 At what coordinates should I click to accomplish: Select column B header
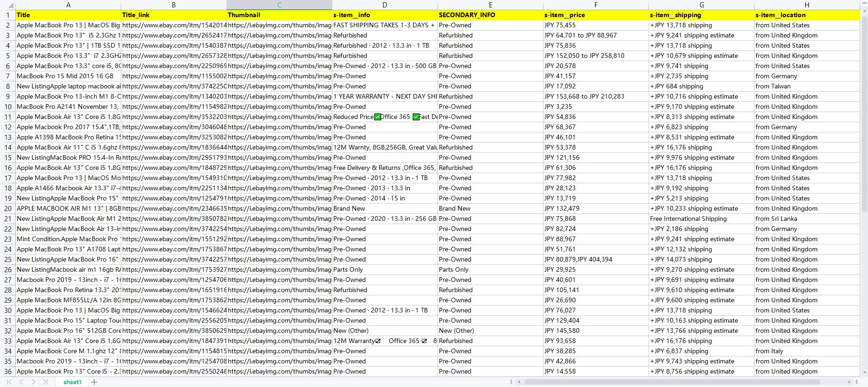(174, 5)
